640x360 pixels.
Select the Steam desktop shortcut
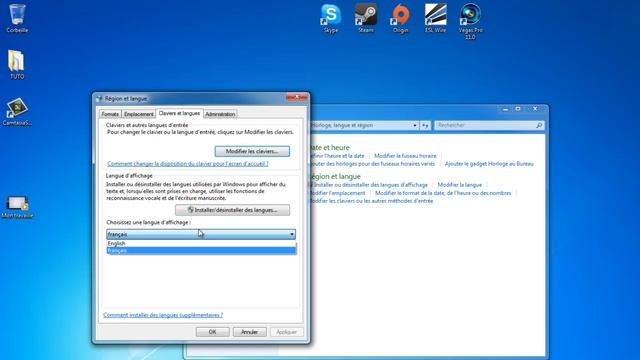(x=366, y=18)
